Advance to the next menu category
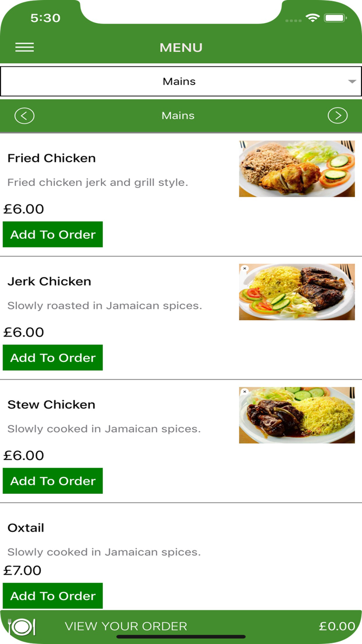This screenshot has width=362, height=644. (337, 115)
